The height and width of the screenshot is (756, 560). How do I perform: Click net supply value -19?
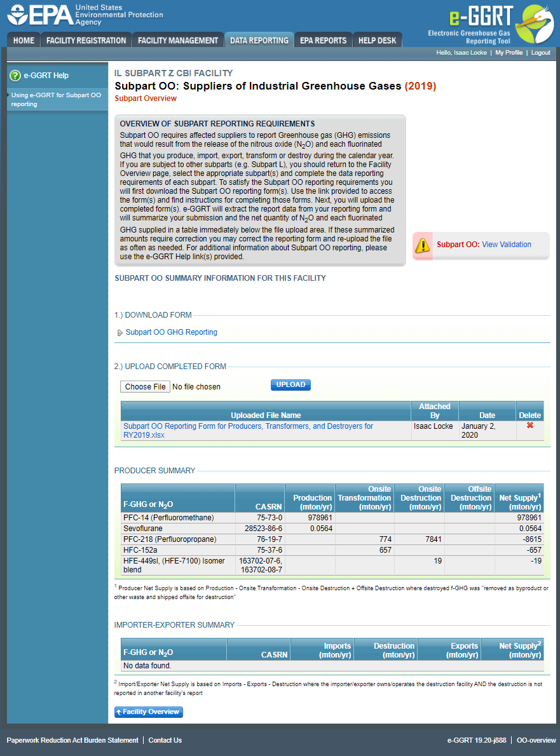coord(536,561)
